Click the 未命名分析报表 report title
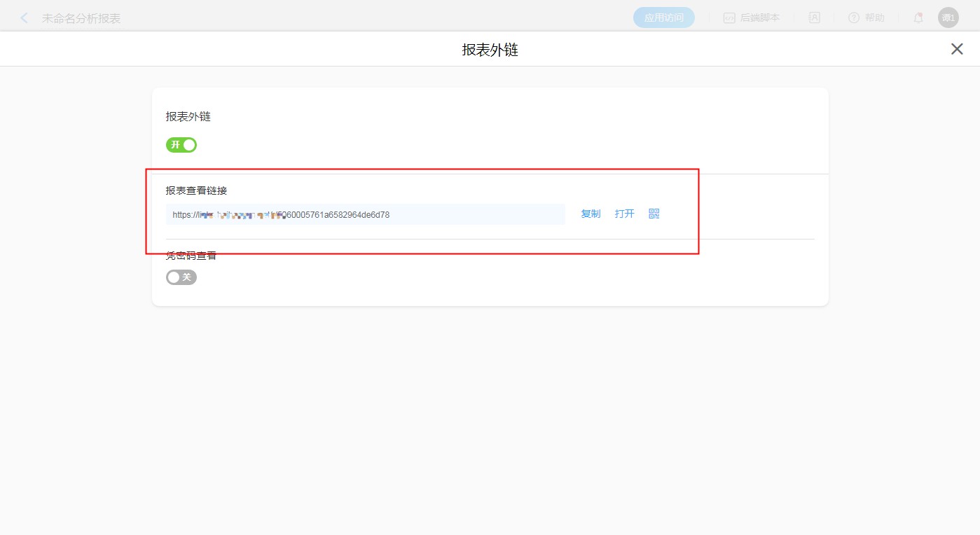Image resolution: width=980 pixels, height=535 pixels. [x=81, y=19]
